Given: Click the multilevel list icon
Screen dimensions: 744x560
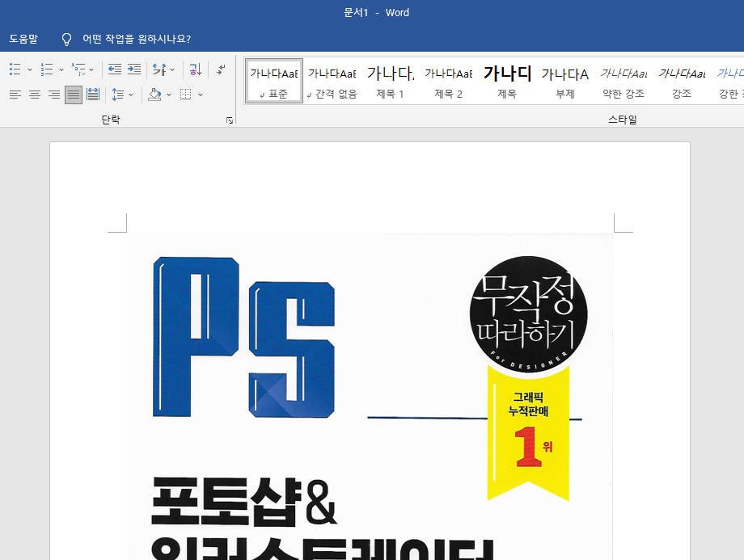Looking at the screenshot, I should pos(78,69).
